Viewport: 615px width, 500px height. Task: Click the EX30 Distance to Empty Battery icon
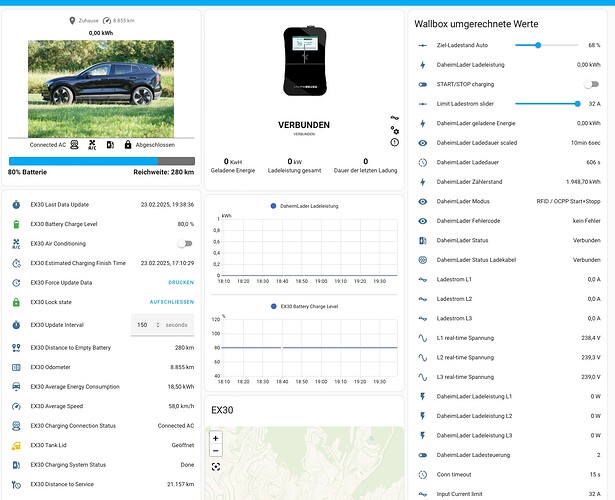[16, 347]
